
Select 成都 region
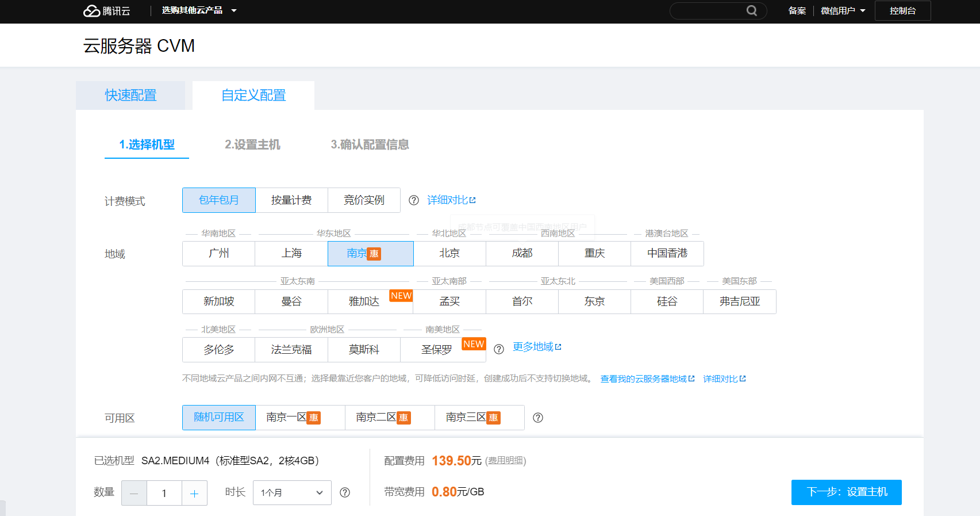[x=522, y=254]
